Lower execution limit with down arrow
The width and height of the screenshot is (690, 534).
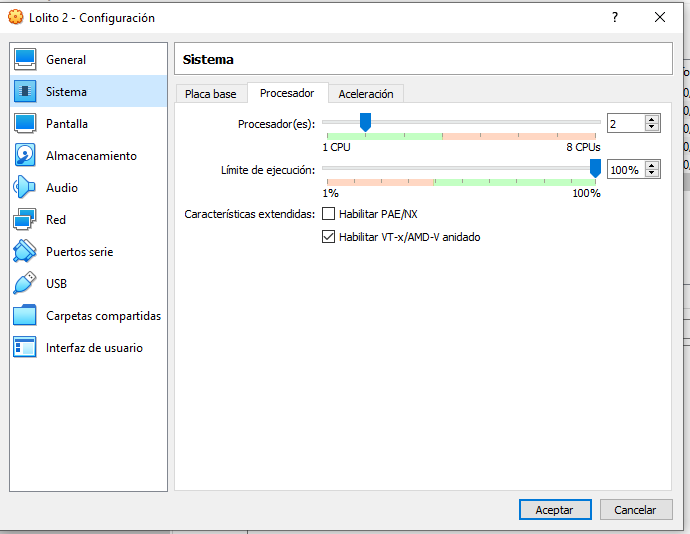(652, 174)
